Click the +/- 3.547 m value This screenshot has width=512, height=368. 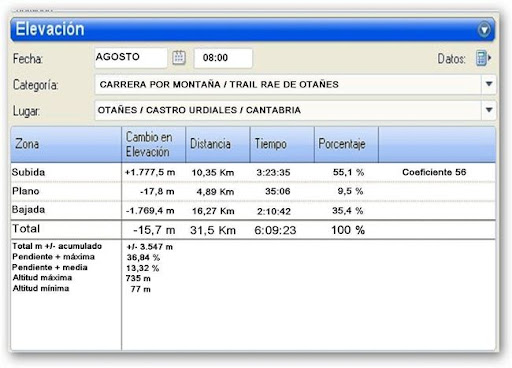click(x=150, y=247)
